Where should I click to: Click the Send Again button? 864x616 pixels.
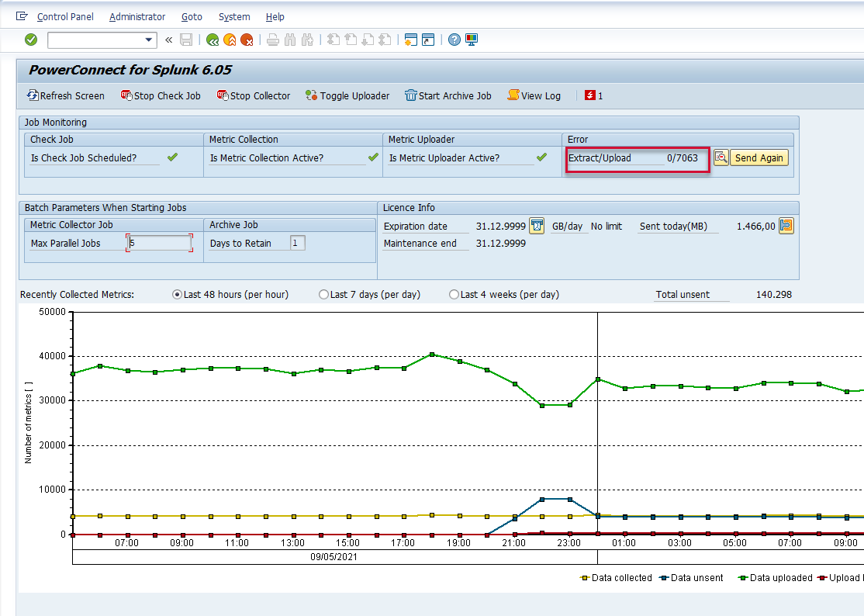click(x=759, y=157)
